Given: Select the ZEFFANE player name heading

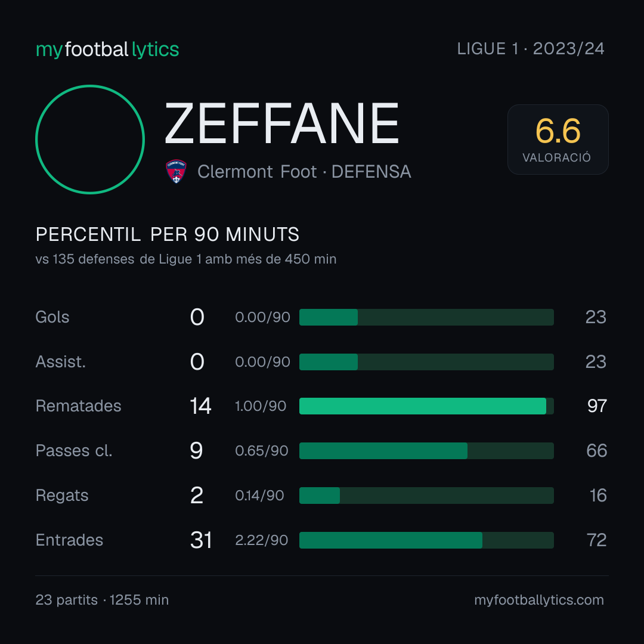Looking at the screenshot, I should [x=281, y=123].
